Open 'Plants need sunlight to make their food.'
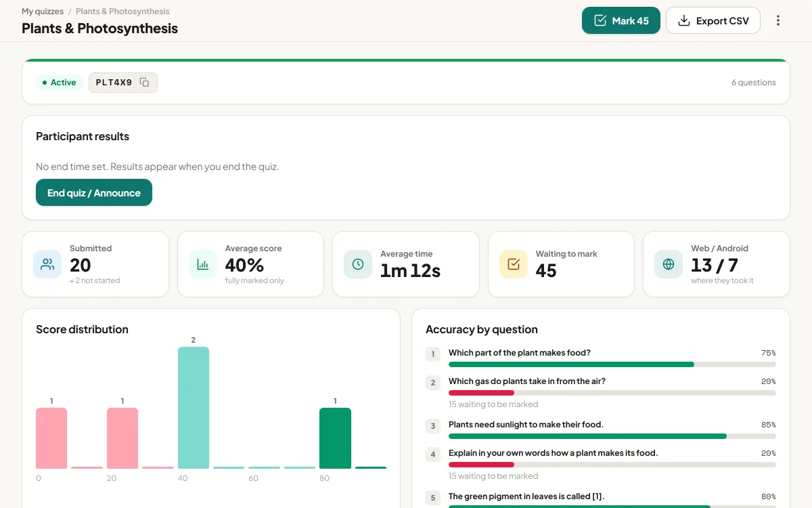This screenshot has width=812, height=508. coord(526,425)
